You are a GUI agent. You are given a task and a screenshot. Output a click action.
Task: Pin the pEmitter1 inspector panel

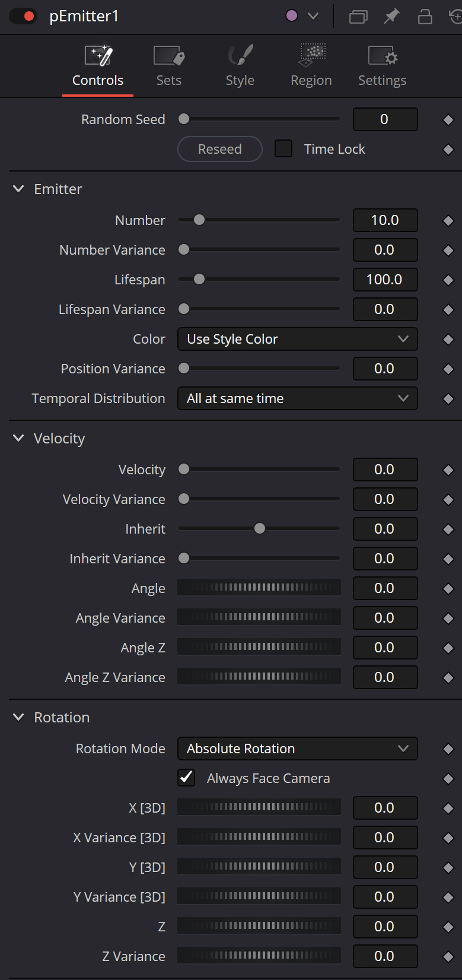(391, 17)
